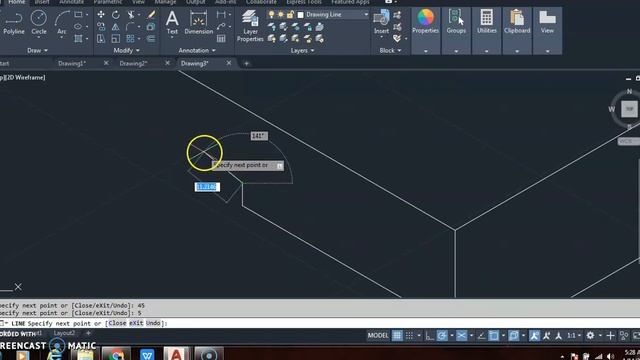640x360 pixels.
Task: Insert a Table from Annotation panel
Action: (x=221, y=39)
